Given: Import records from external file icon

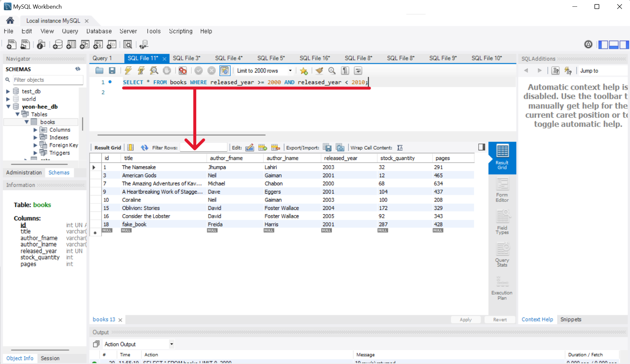Looking at the screenshot, I should [340, 147].
